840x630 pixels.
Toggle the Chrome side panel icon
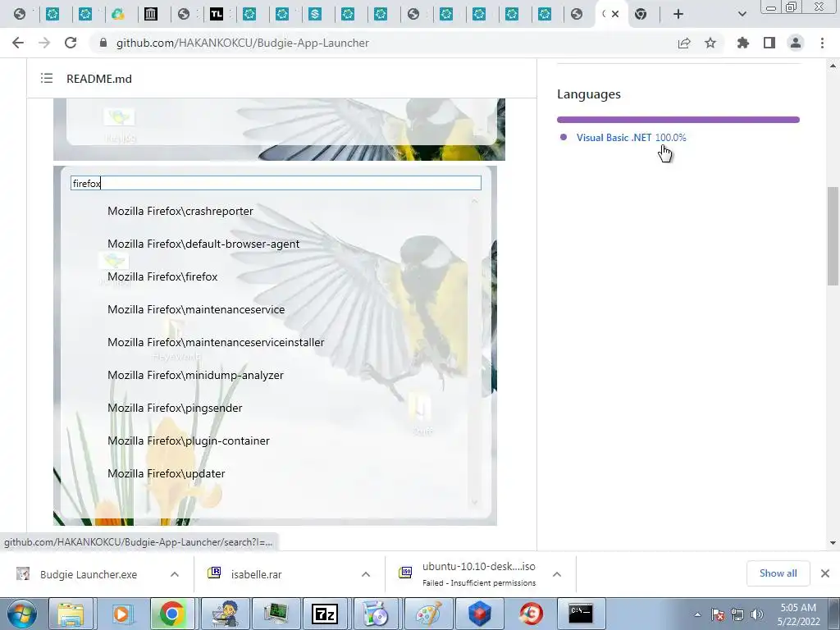(769, 43)
